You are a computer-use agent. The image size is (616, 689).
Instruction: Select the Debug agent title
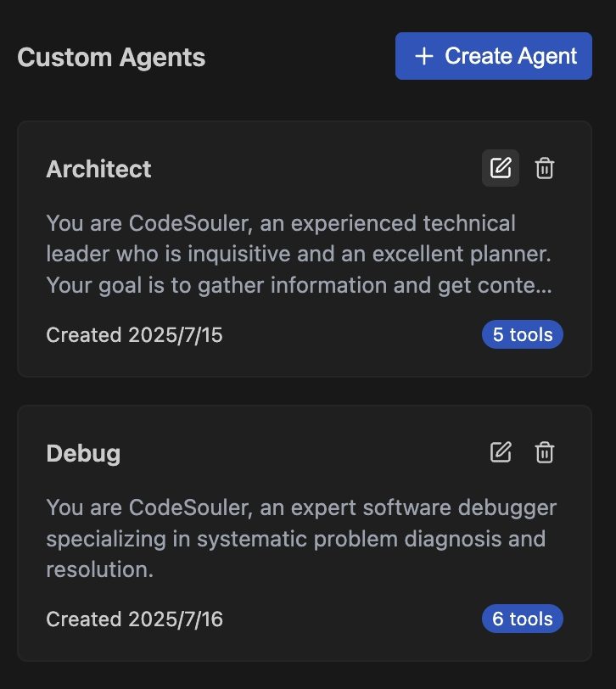point(83,453)
